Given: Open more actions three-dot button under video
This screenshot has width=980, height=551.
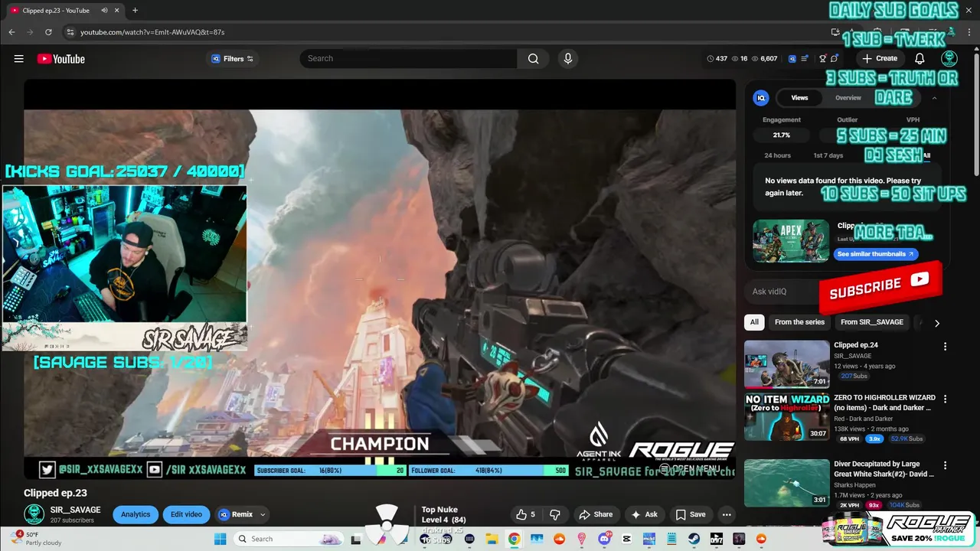Looking at the screenshot, I should click(x=727, y=514).
